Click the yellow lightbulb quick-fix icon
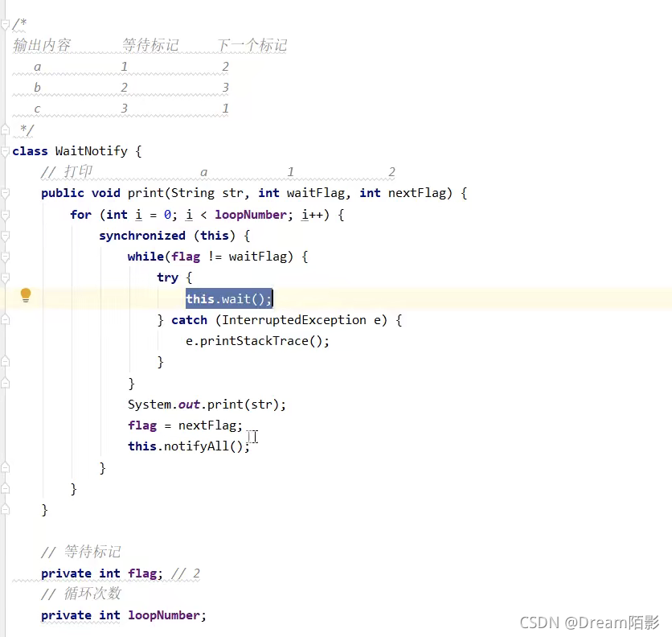 coord(26,295)
